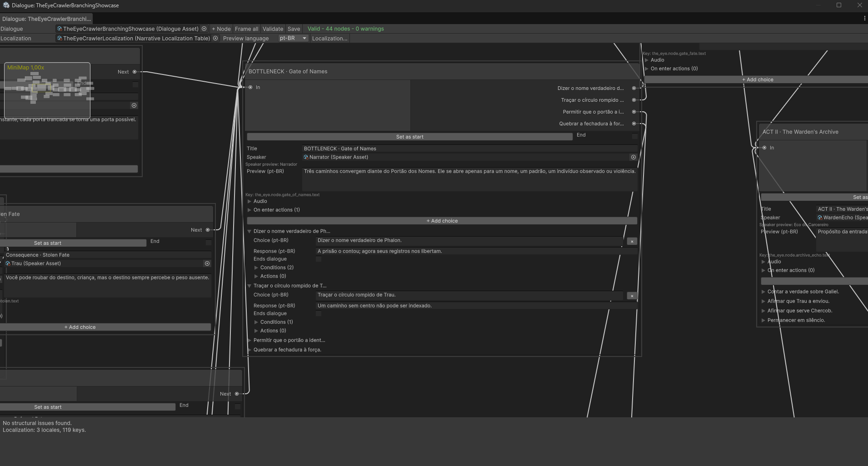Viewport: 868px width, 466px height.
Task: Toggle the End checkbox on the Stolen Fate node
Action: click(x=208, y=243)
